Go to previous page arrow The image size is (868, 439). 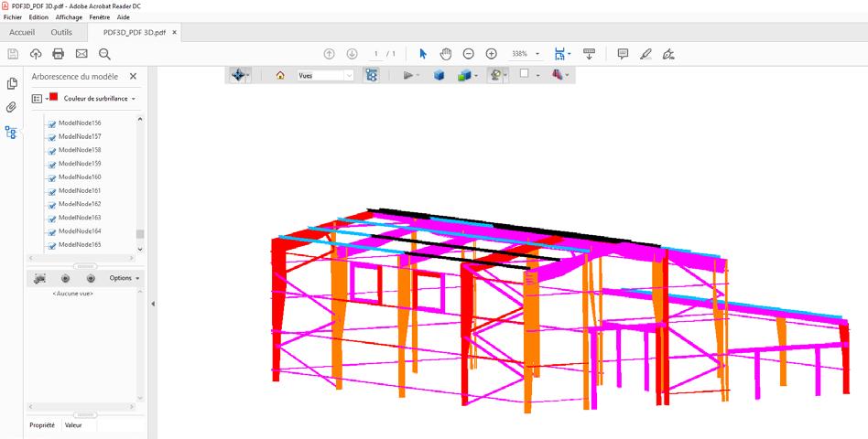329,54
